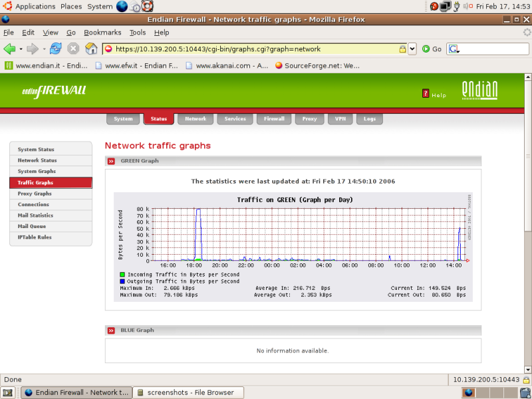Open the Home page icon
This screenshot has width=532, height=399.
click(91, 49)
